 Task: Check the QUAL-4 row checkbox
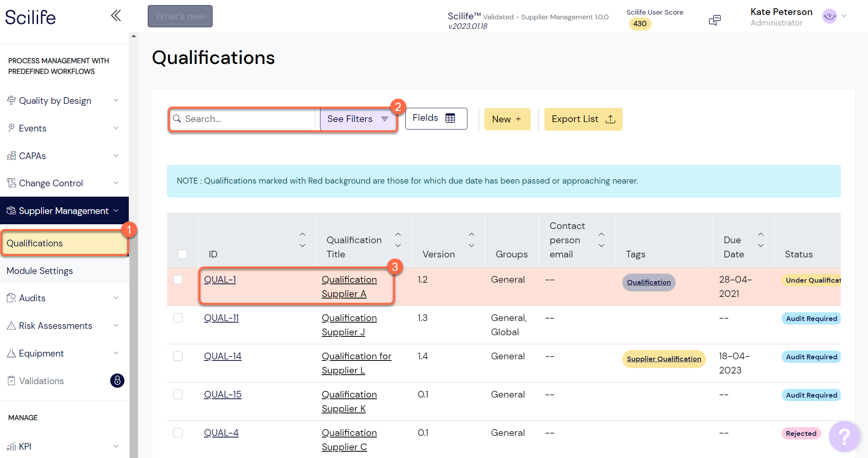click(178, 433)
